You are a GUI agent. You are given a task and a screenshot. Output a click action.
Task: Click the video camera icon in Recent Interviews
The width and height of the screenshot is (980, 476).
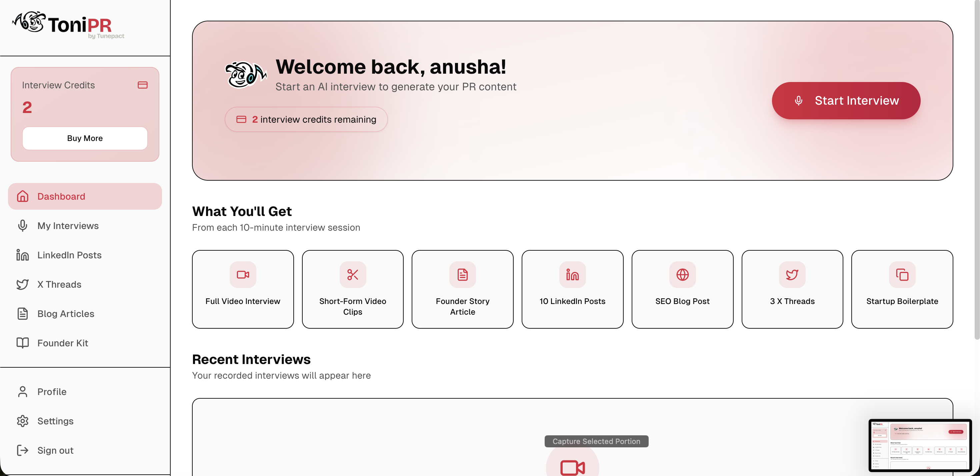[x=572, y=467]
